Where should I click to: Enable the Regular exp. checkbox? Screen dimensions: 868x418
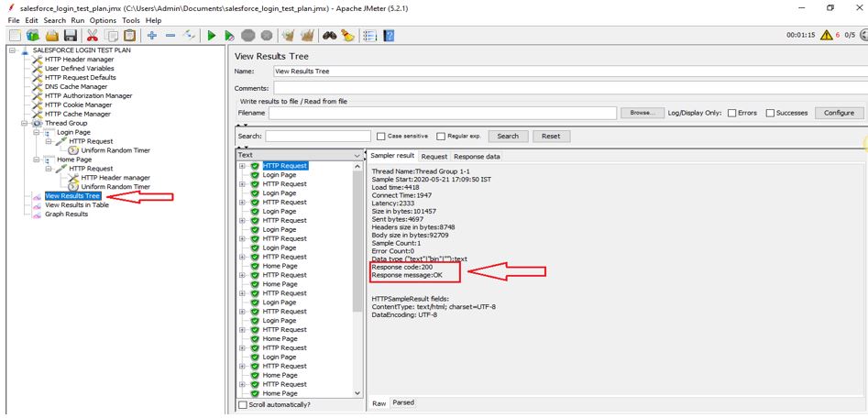[441, 137]
